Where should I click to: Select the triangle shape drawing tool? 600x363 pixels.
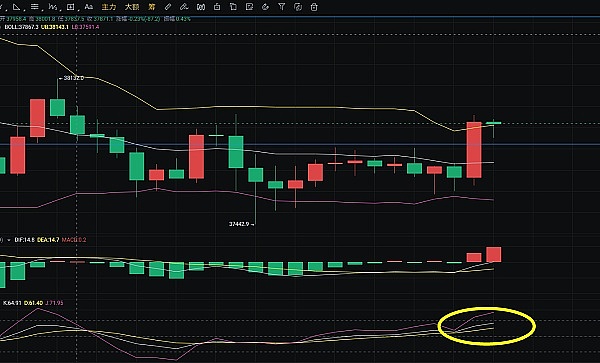pyautogui.click(x=16, y=7)
